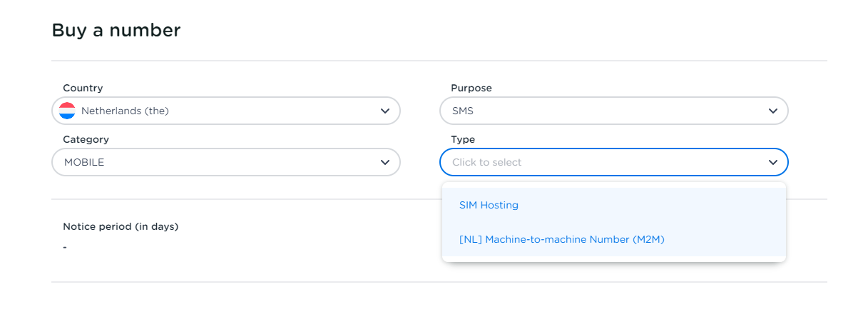Expand the Category dropdown showing MOBILE
This screenshot has height=312, width=868.
(214, 162)
